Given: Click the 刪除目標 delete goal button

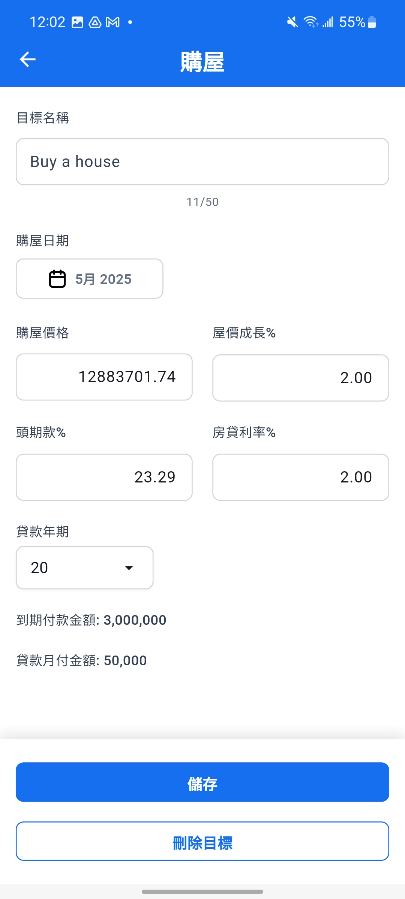Looking at the screenshot, I should [x=202, y=841].
